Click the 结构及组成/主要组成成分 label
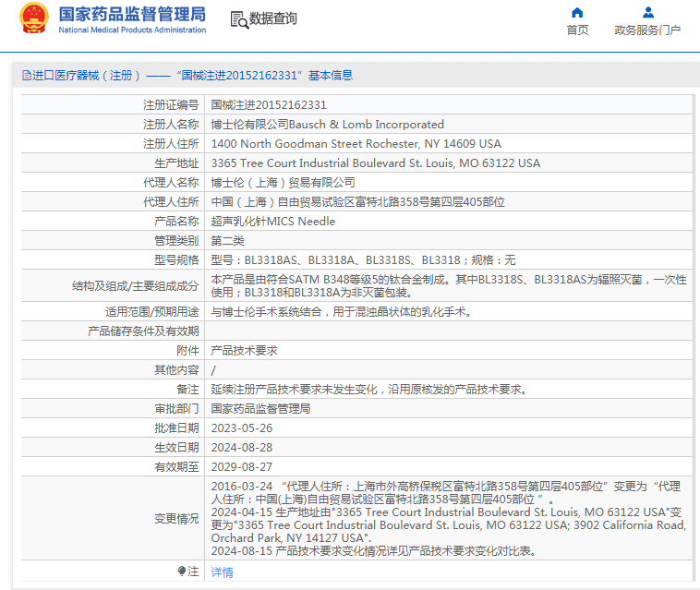The width and height of the screenshot is (700, 590). 135,286
